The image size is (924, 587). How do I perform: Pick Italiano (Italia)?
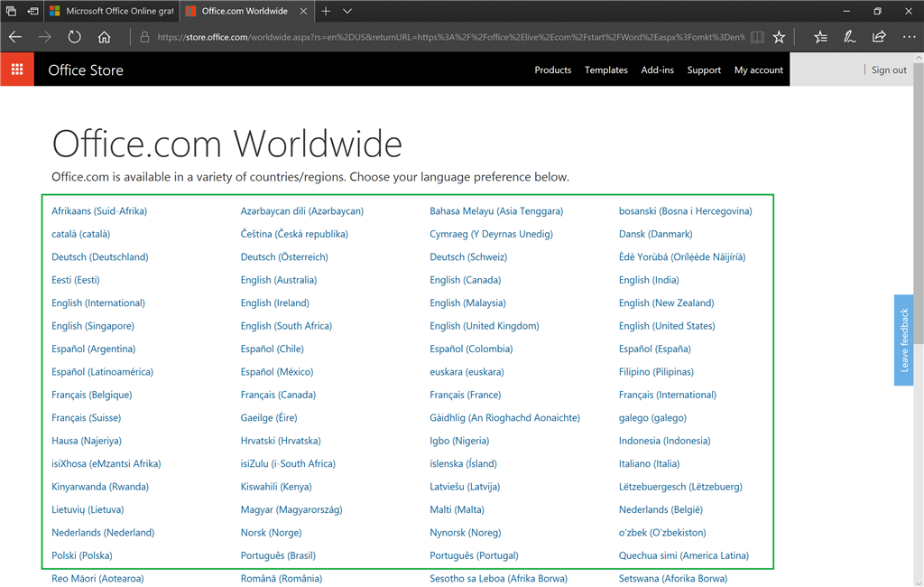tap(649, 463)
